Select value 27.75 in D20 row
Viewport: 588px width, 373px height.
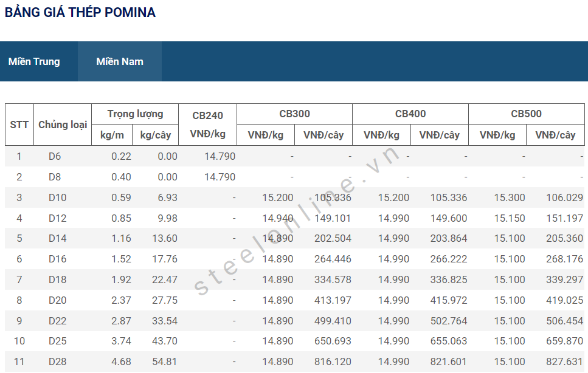point(165,300)
